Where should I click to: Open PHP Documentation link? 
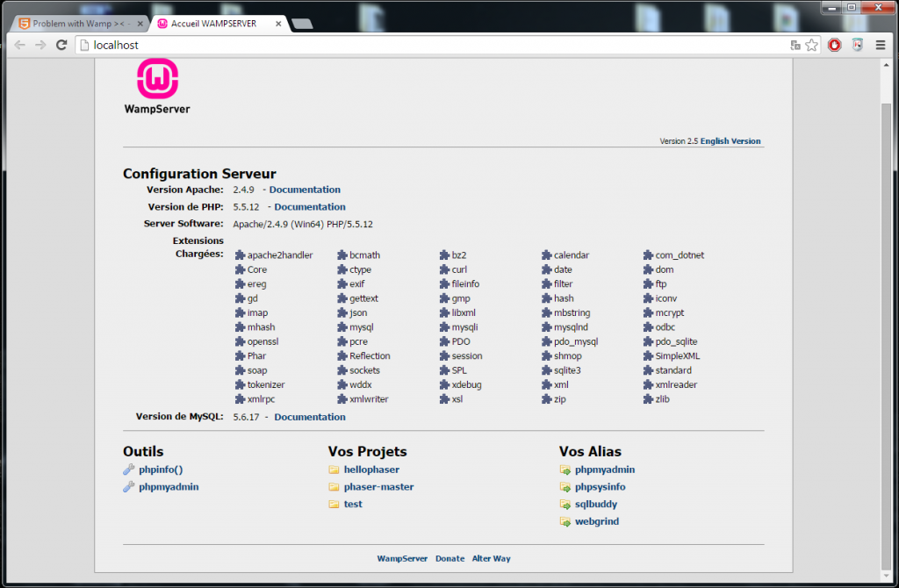coord(310,207)
